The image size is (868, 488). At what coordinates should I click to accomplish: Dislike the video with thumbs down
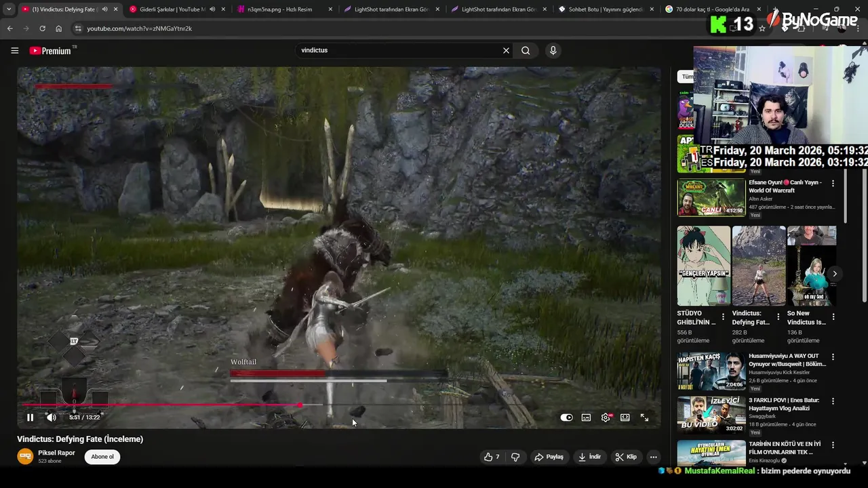coord(515,457)
